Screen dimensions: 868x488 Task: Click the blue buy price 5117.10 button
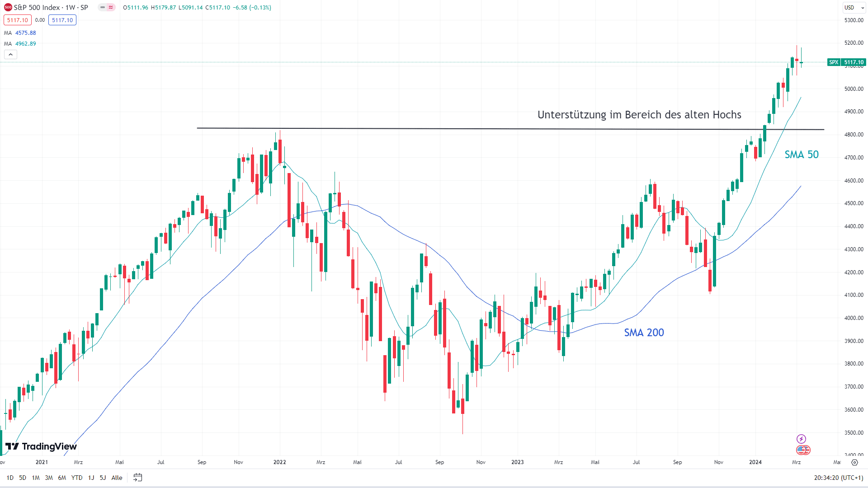click(62, 20)
